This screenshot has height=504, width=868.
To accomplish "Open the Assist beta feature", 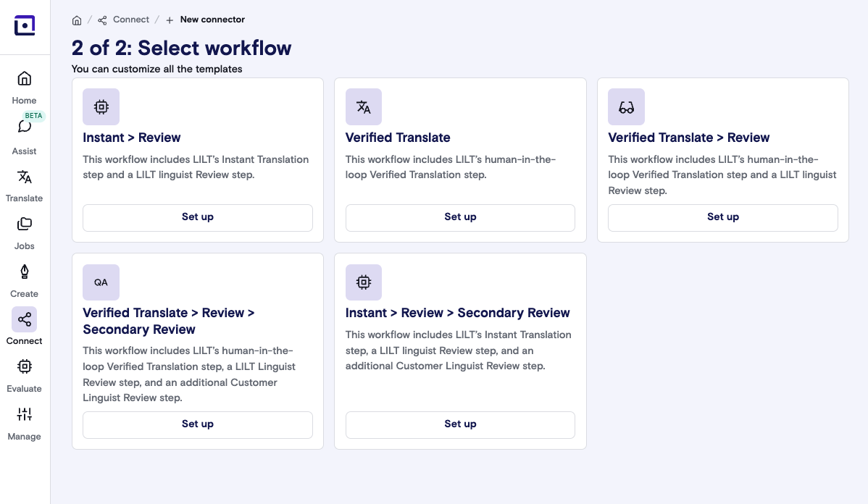I will pos(24,135).
